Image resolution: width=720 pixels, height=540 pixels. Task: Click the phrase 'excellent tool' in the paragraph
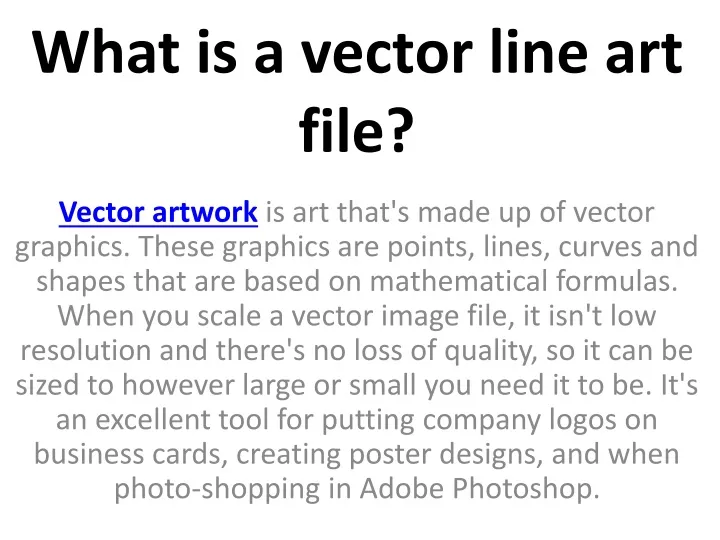182,419
